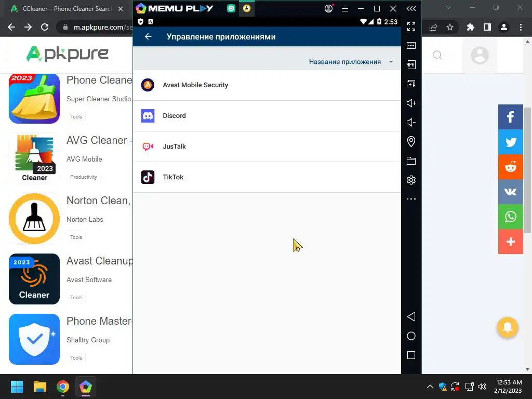The width and height of the screenshot is (532, 399).
Task: Share page on Twitter
Action: click(510, 142)
